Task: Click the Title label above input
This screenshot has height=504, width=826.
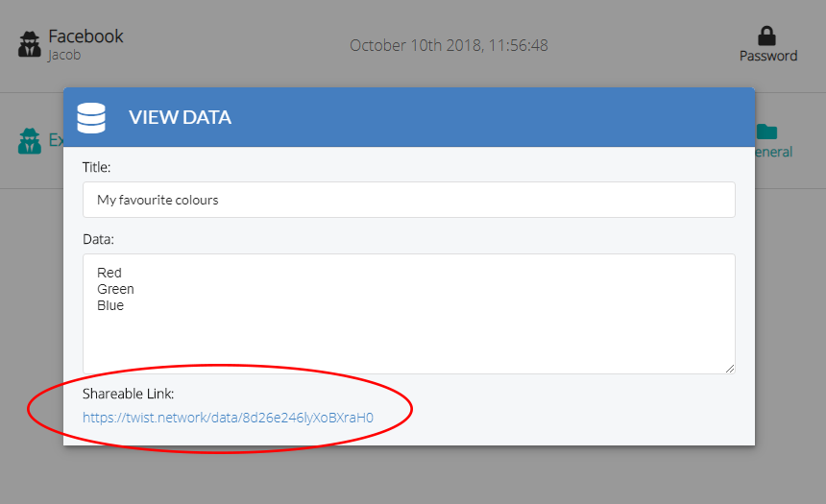Action: click(x=96, y=167)
